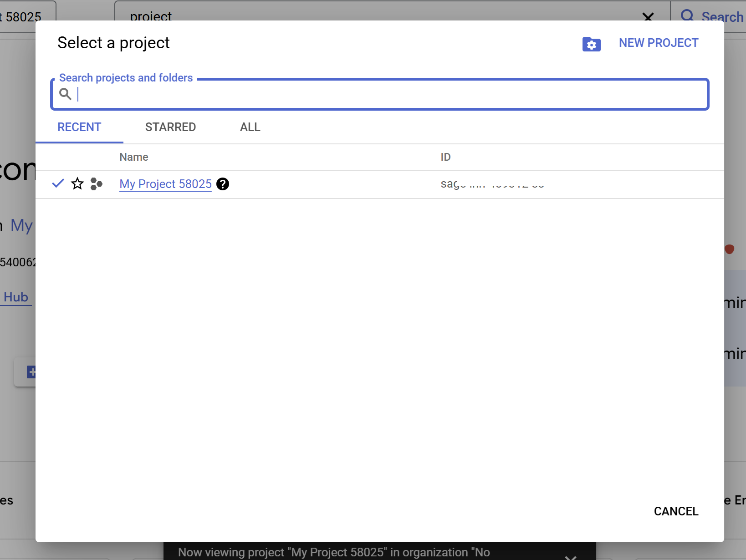746x560 pixels.
Task: Click the Hub link behind the dialog
Action: tap(16, 297)
